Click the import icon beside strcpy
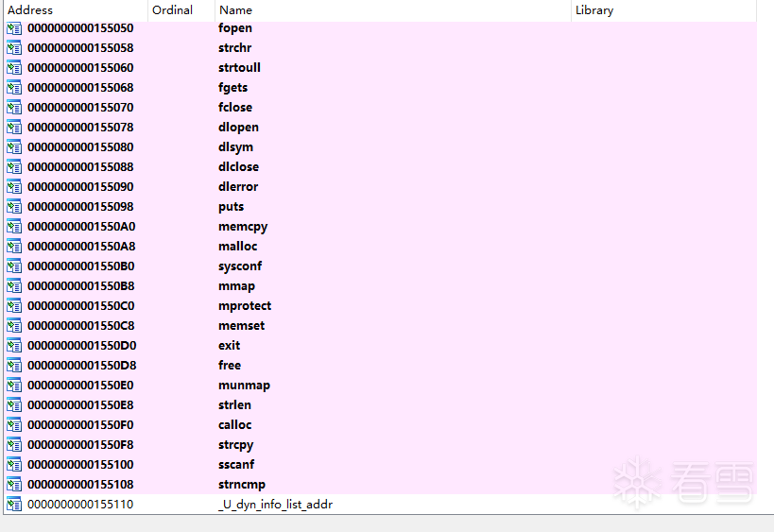The height and width of the screenshot is (532, 774). pos(14,445)
